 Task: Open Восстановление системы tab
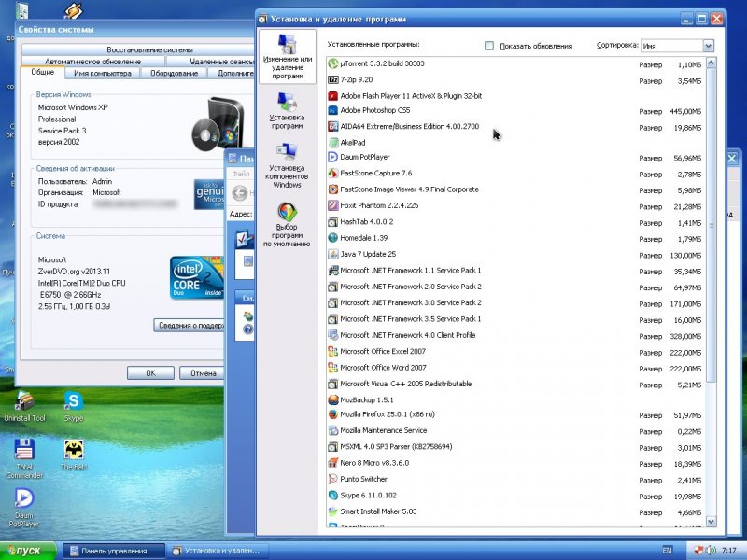(149, 49)
